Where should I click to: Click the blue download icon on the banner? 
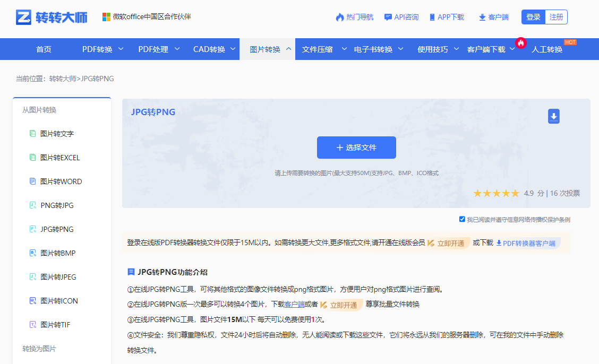[x=554, y=116]
